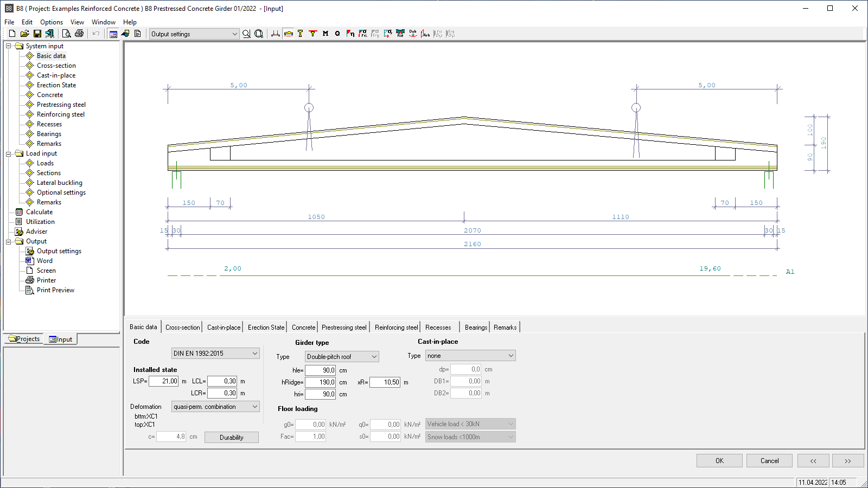
Task: Click the Undo arrow icon
Action: (x=96, y=34)
